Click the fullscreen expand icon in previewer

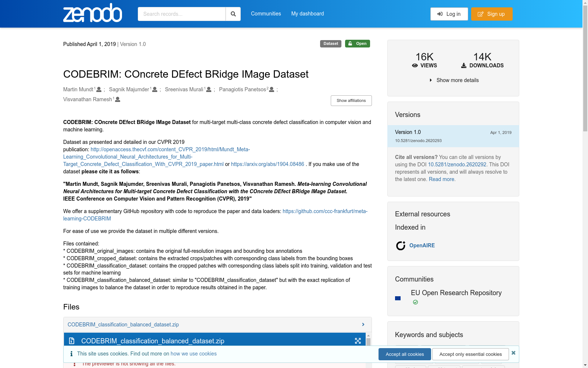click(x=358, y=341)
